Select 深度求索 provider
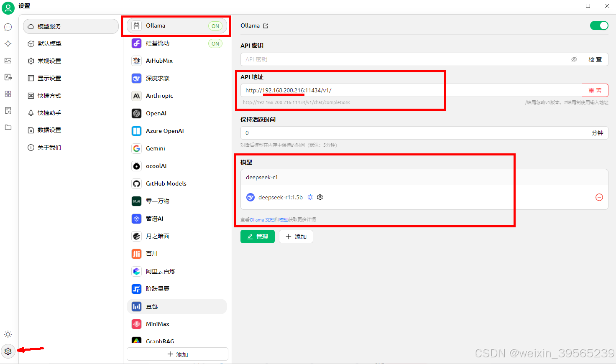 tap(176, 79)
